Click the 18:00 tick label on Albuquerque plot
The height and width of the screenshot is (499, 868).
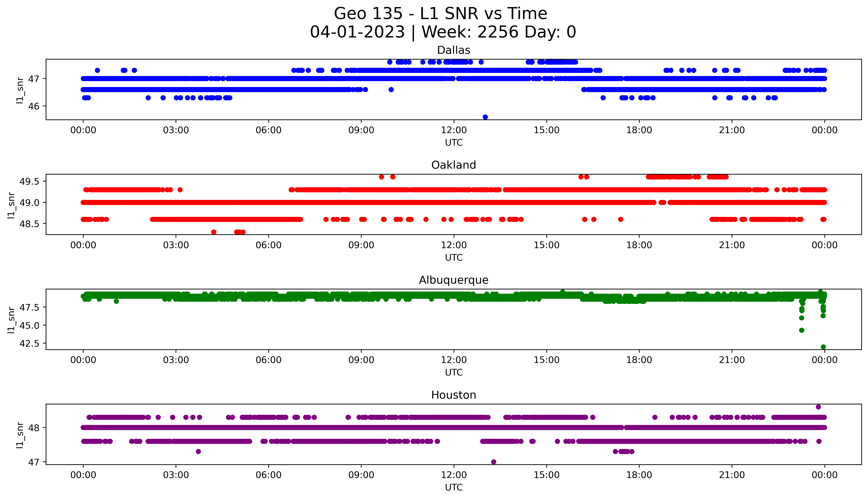click(639, 360)
